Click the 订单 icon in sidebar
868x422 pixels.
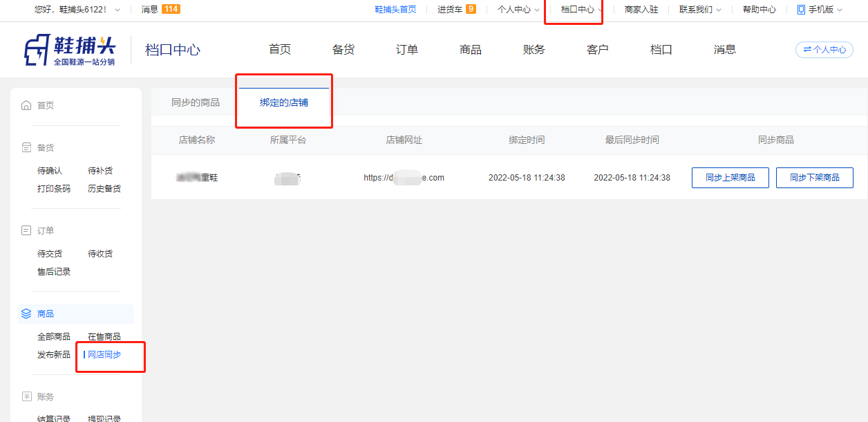coord(26,230)
